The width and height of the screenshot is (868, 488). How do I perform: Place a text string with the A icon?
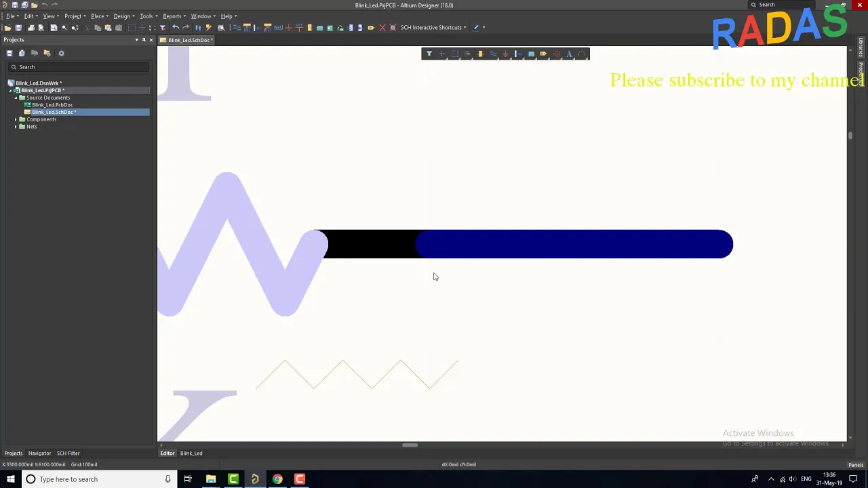coord(569,54)
